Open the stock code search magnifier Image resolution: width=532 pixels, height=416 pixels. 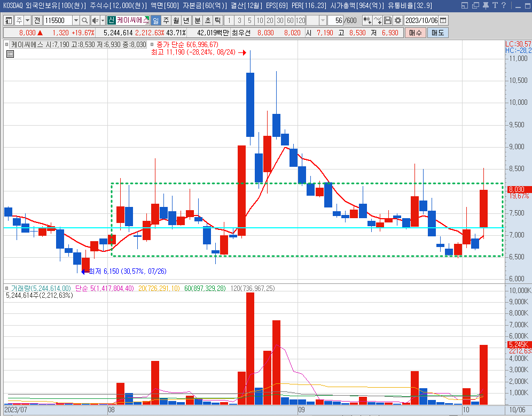pos(85,21)
